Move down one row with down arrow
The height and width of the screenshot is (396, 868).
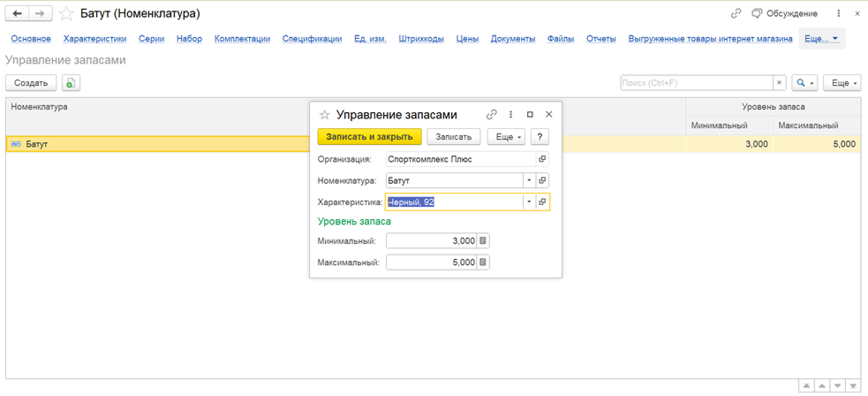click(838, 385)
